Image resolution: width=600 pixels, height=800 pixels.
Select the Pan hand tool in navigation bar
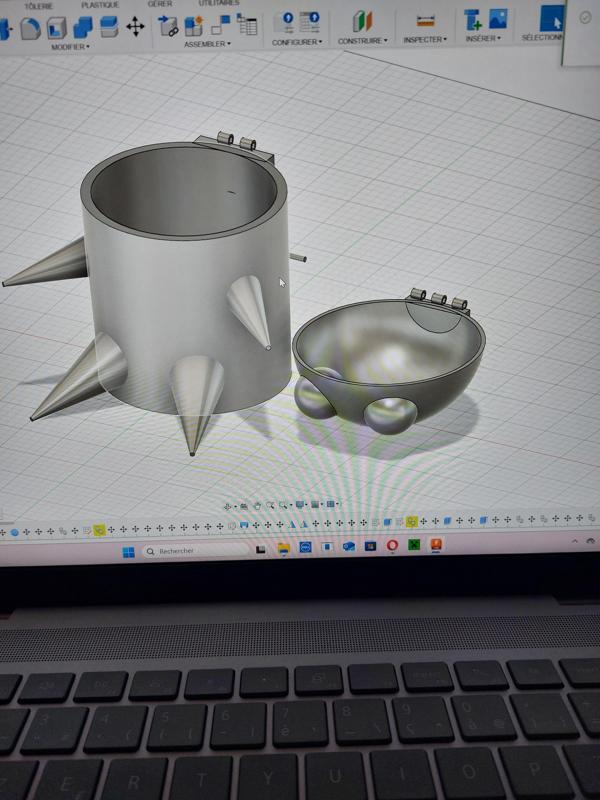click(x=257, y=506)
